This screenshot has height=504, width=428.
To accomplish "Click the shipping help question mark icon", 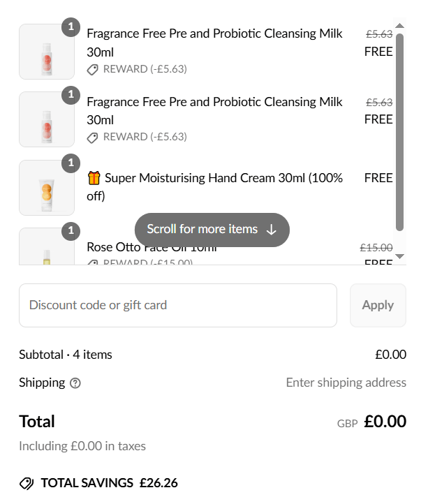I will (75, 383).
